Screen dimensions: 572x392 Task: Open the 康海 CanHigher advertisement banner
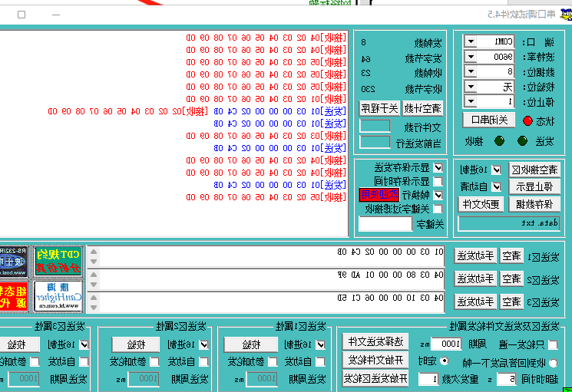tap(58, 296)
